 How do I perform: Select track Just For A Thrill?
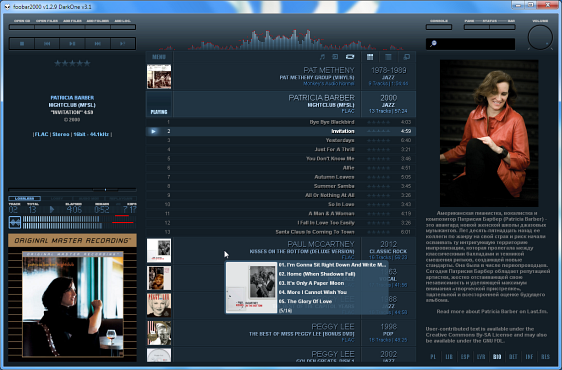click(x=281, y=150)
